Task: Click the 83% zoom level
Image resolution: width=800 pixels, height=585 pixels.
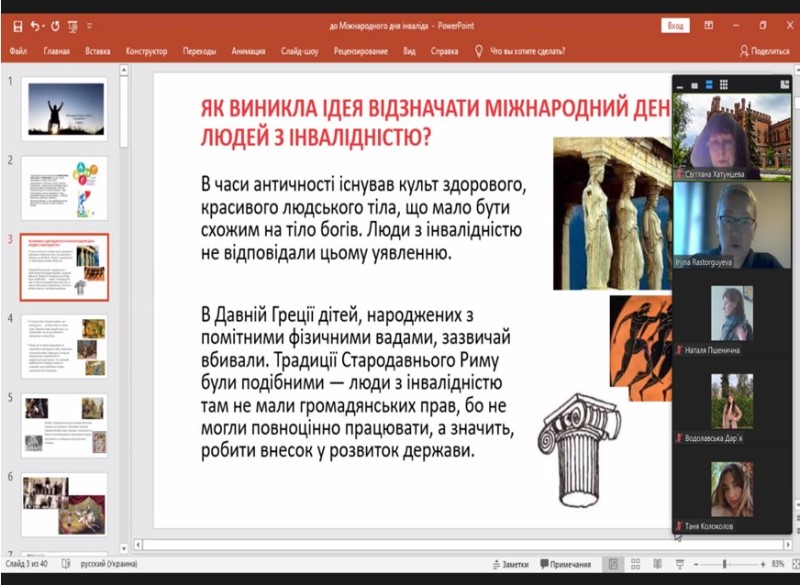Action: point(778,564)
